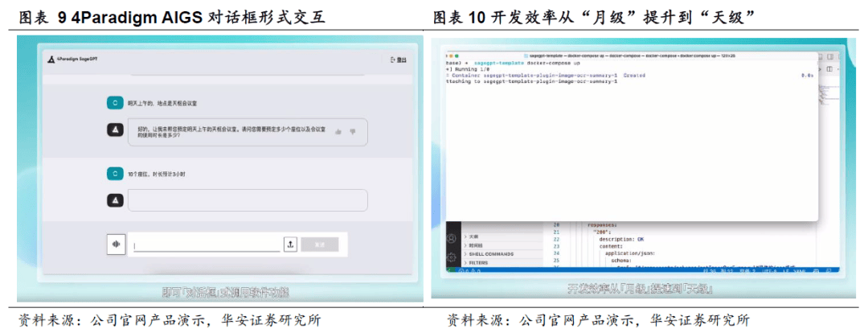The height and width of the screenshot is (333, 868).
Task: Focus the chat message input field
Action: tap(207, 245)
